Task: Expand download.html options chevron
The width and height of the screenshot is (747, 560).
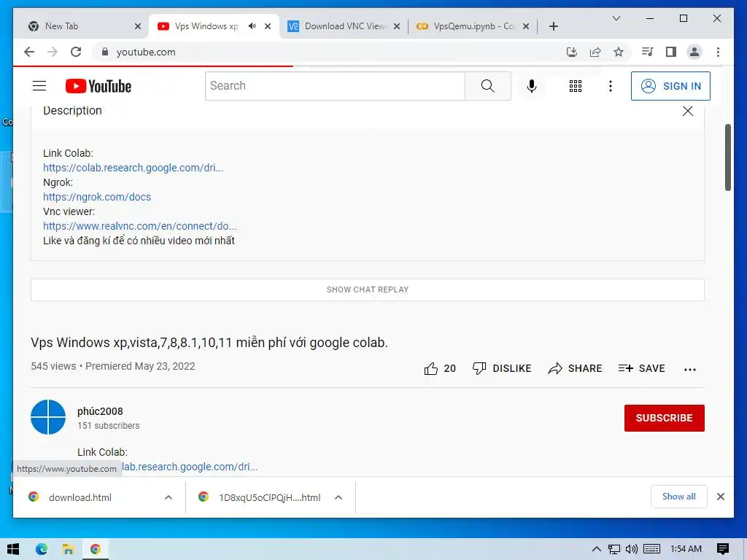Action: (x=169, y=497)
